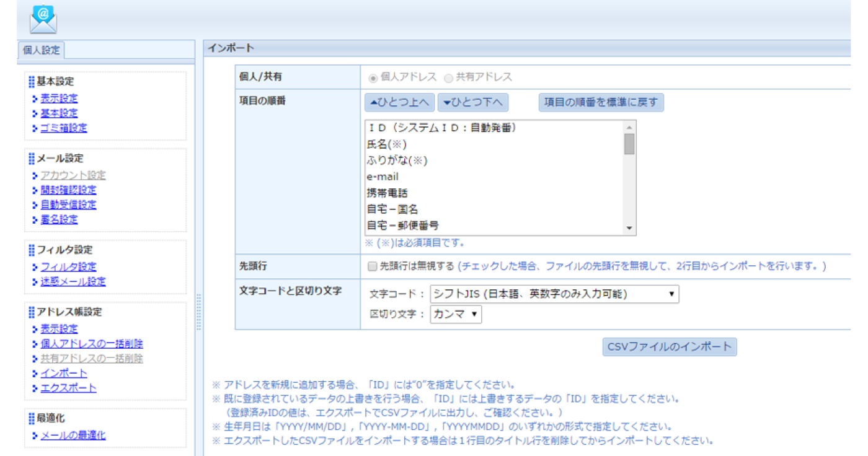Image resolution: width=868 pixels, height=456 pixels.
Task: Open 開封確認設定 link
Action: click(68, 190)
